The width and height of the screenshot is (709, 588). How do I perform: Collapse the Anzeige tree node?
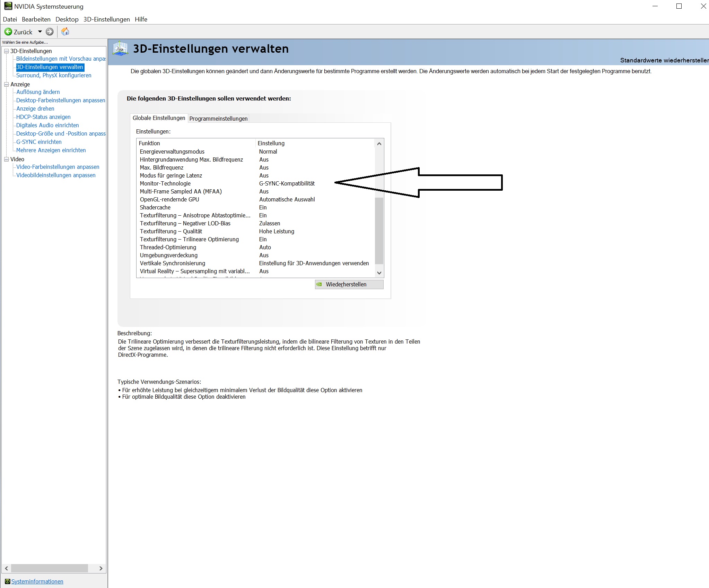[6, 84]
